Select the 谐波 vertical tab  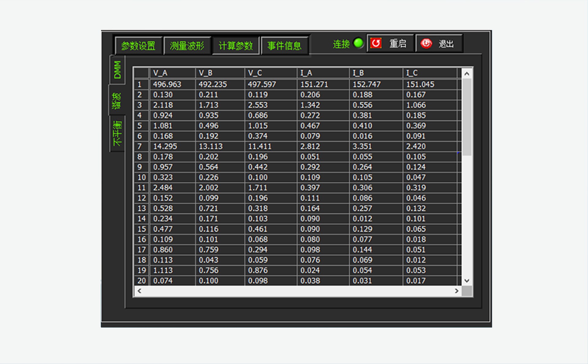tap(117, 100)
